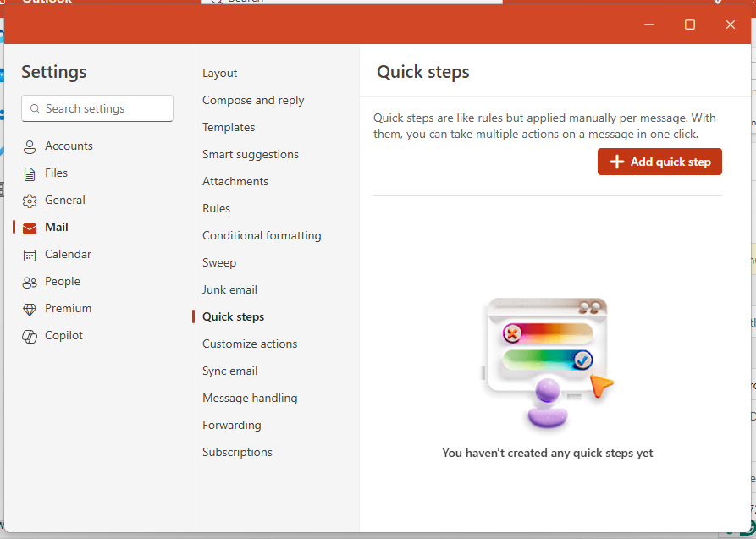Go to Compose and reply settings
This screenshot has height=539, width=756.
pyautogui.click(x=253, y=101)
